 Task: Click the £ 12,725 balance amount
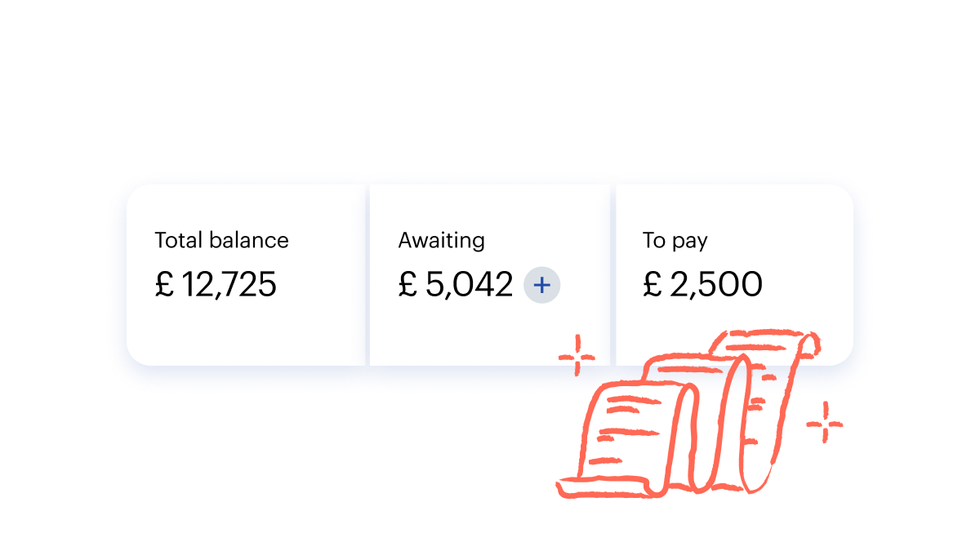(216, 285)
